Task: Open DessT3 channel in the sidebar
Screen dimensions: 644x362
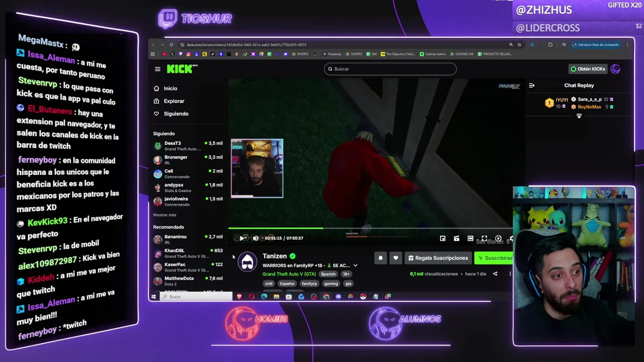Action: point(188,146)
